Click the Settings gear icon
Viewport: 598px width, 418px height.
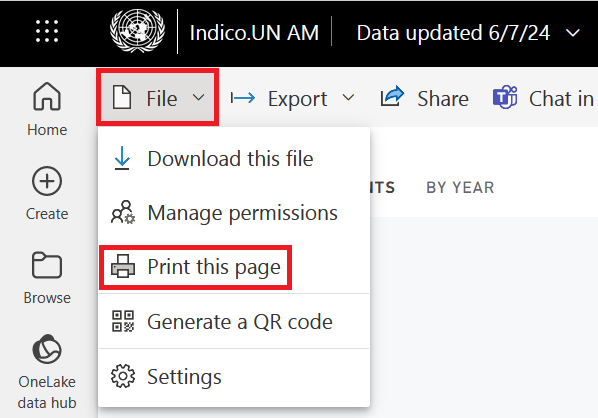tap(123, 376)
